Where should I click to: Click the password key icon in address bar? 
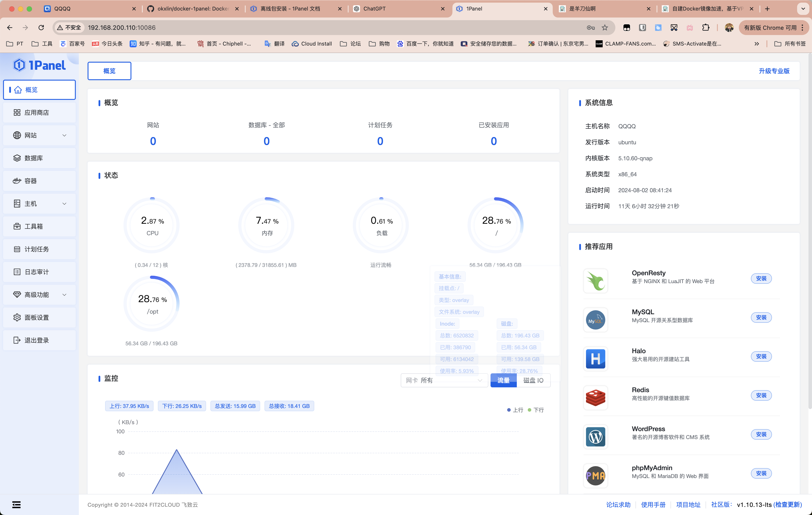tap(590, 28)
